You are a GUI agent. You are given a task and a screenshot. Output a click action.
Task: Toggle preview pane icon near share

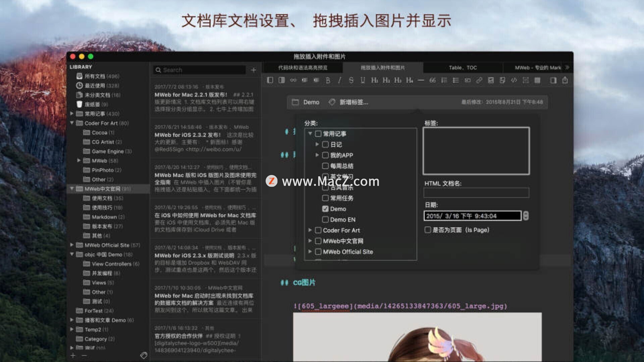point(553,80)
